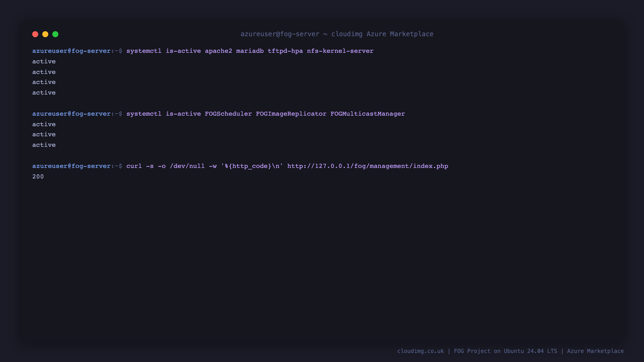
Task: Click 'tftpd-hpa' in the first command
Action: click(x=285, y=51)
